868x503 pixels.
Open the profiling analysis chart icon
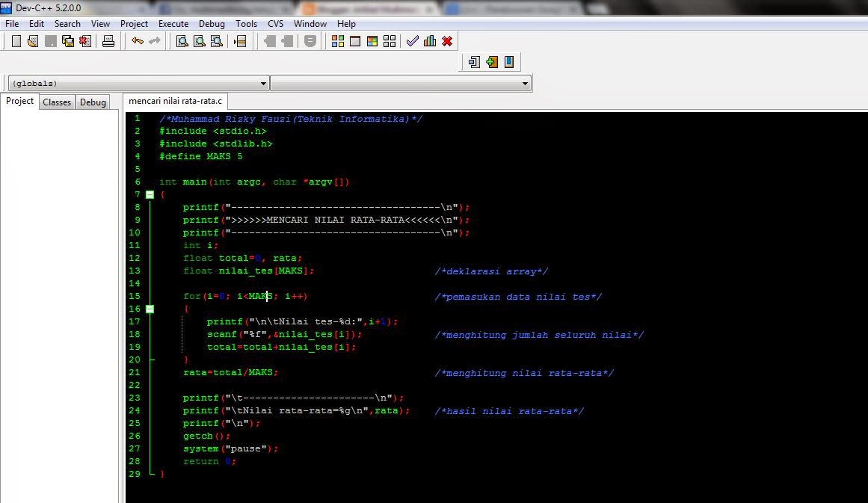pyautogui.click(x=429, y=41)
